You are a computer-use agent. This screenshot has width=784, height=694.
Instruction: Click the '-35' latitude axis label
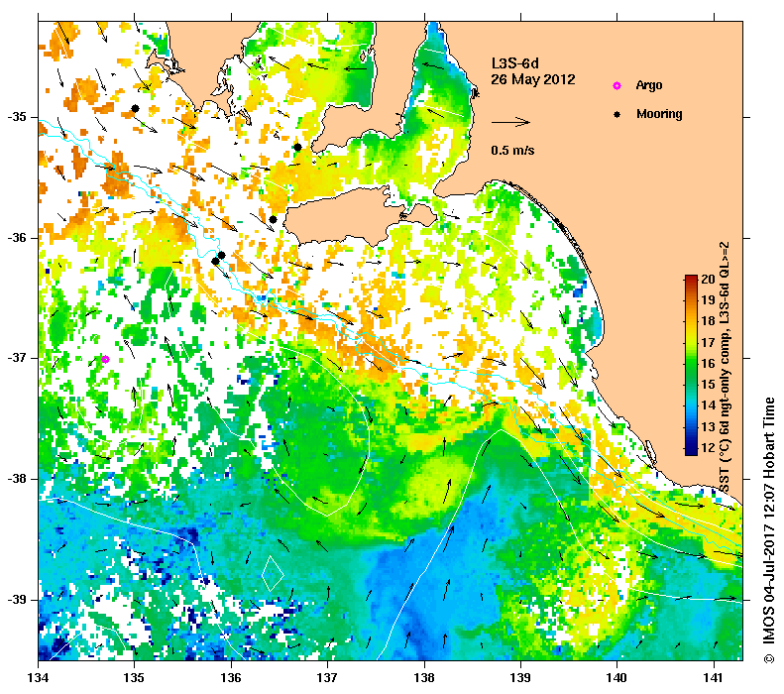pyautogui.click(x=17, y=118)
